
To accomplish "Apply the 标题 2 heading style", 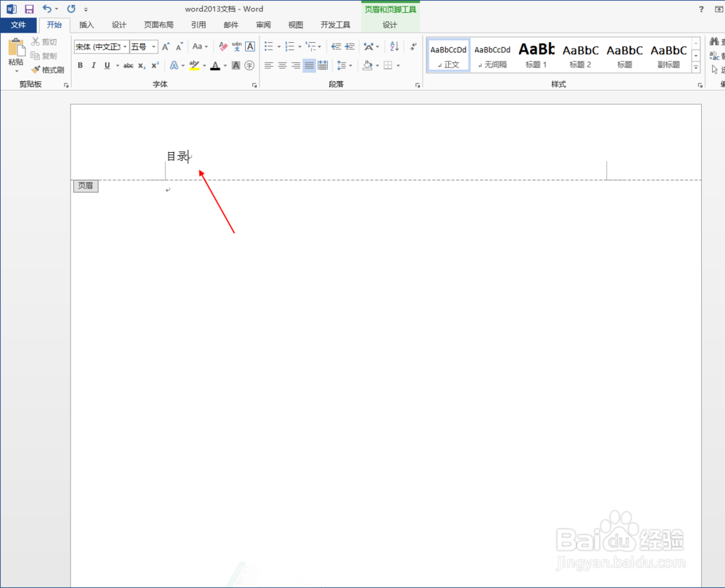I will click(580, 55).
